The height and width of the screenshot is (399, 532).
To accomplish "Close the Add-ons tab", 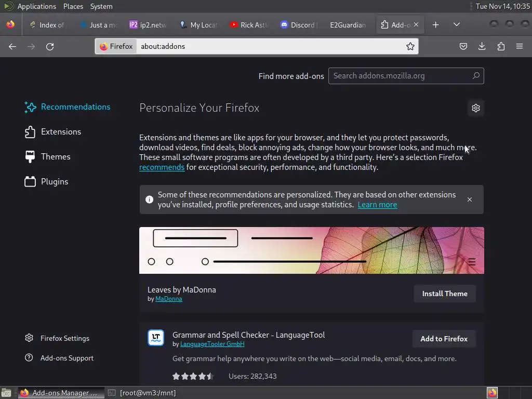I will click(416, 24).
